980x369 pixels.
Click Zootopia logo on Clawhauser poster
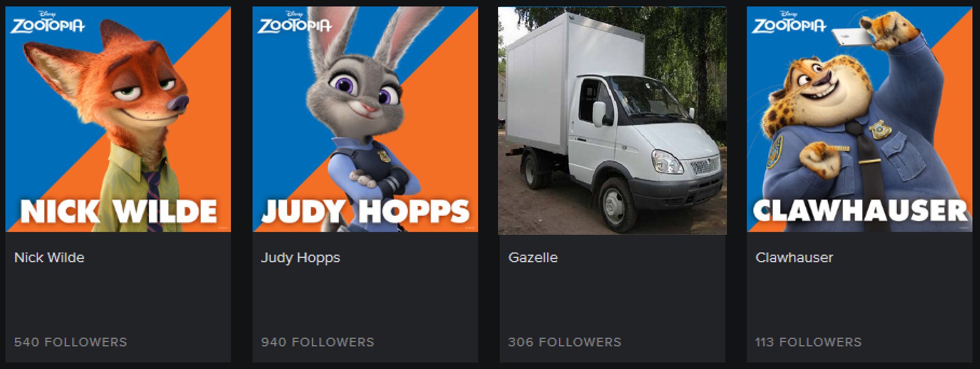point(789,23)
